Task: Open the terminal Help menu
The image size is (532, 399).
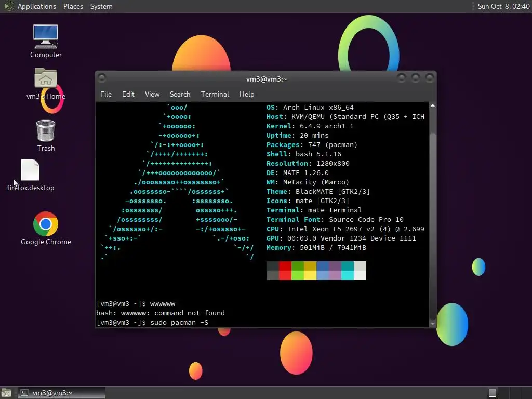Action: (x=247, y=95)
